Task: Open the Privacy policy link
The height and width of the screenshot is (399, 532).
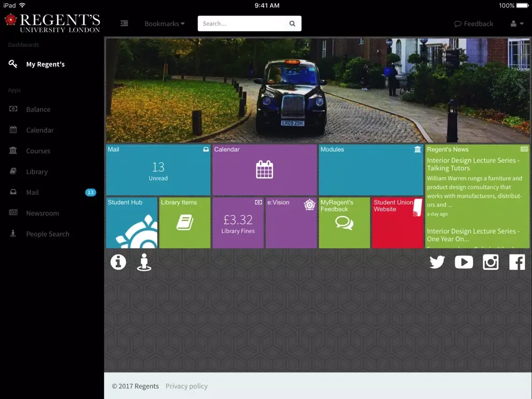Action: point(186,386)
